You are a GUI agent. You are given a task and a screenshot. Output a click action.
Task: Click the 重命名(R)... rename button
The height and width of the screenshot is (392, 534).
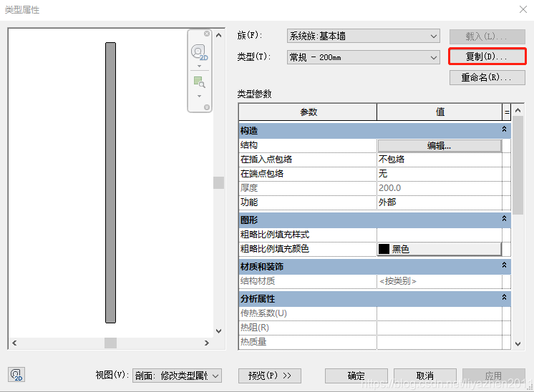(487, 77)
